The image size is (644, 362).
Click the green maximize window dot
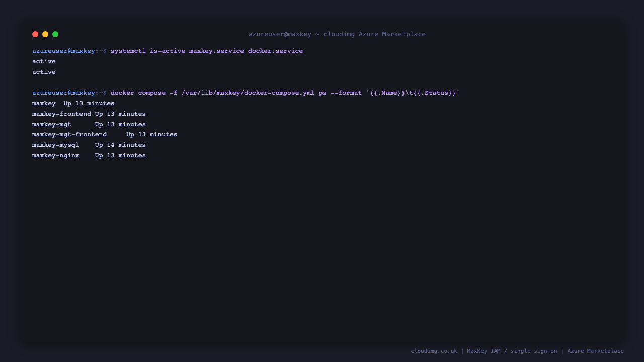tap(55, 34)
